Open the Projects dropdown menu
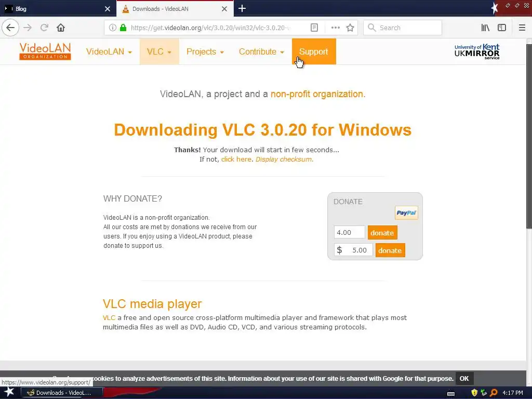532x399 pixels. pos(205,51)
